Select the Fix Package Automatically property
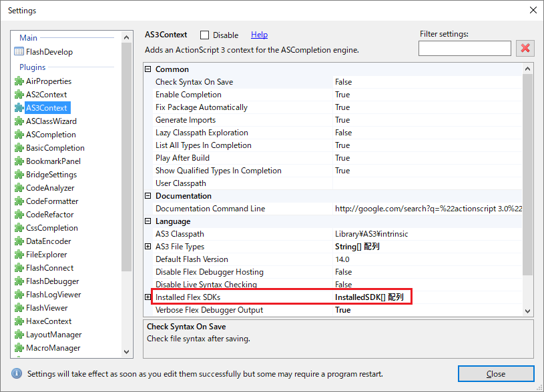This screenshot has width=544, height=392. 202,107
